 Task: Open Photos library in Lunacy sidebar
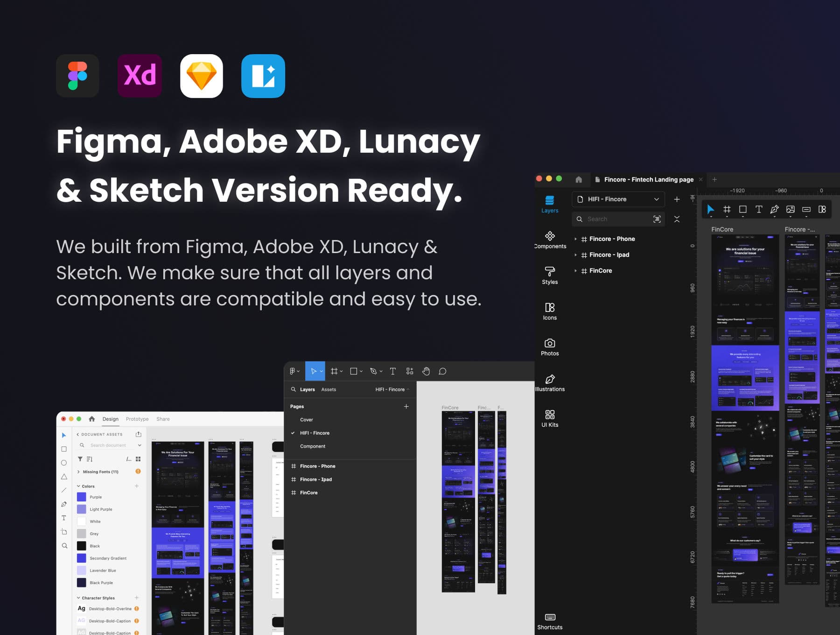tap(550, 347)
